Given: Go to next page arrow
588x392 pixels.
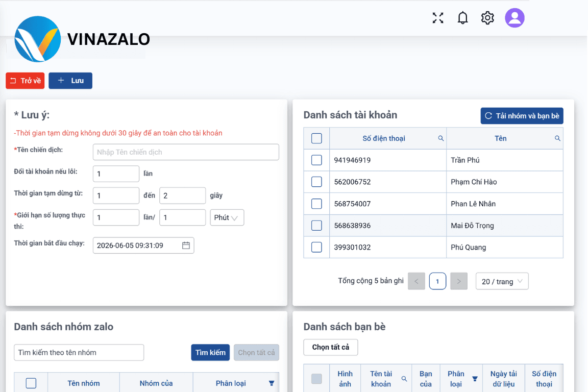Looking at the screenshot, I should pyautogui.click(x=459, y=281).
